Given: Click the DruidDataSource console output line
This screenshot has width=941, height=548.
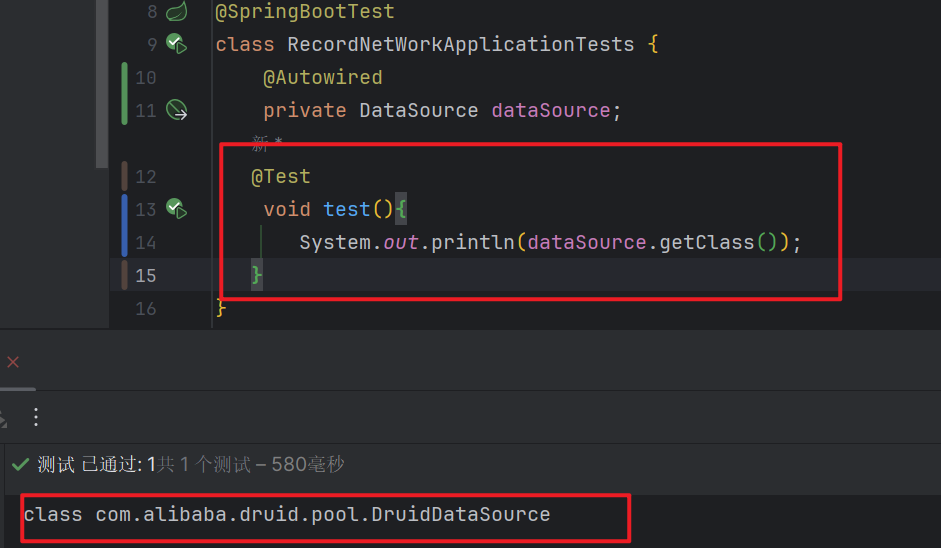Looking at the screenshot, I should 287,515.
